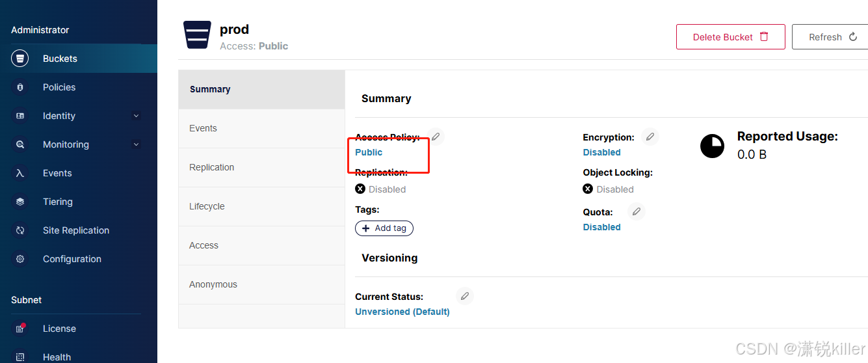
Task: Expand the Identity menu chevron
Action: tap(136, 116)
